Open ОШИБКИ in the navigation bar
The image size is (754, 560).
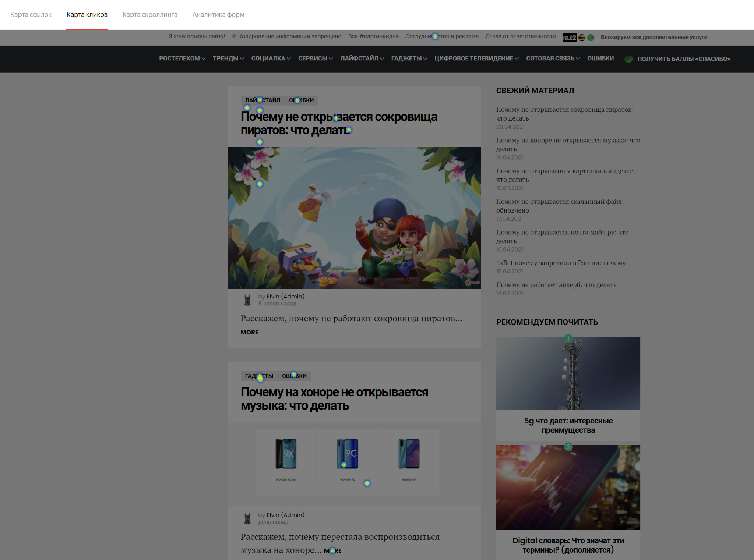click(600, 59)
